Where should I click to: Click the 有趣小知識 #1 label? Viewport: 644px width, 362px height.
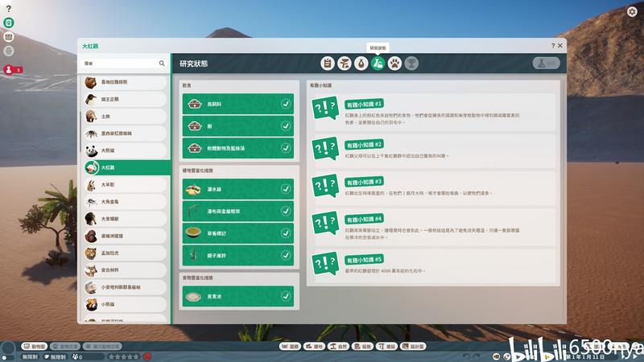[x=364, y=105]
